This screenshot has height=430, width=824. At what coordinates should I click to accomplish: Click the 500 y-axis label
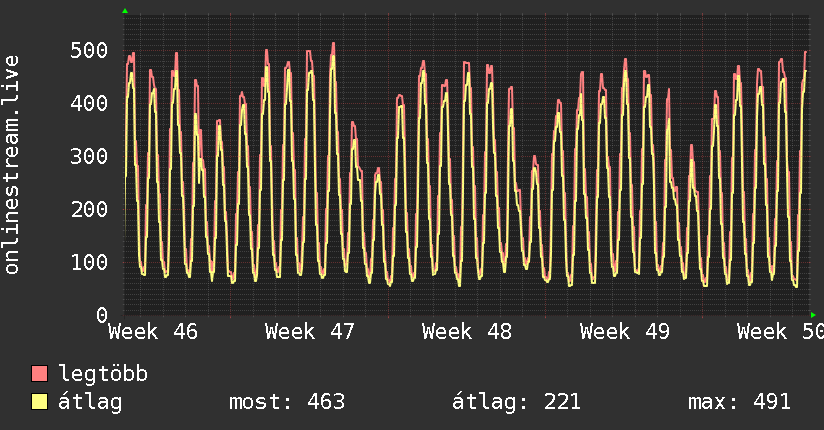click(x=89, y=51)
